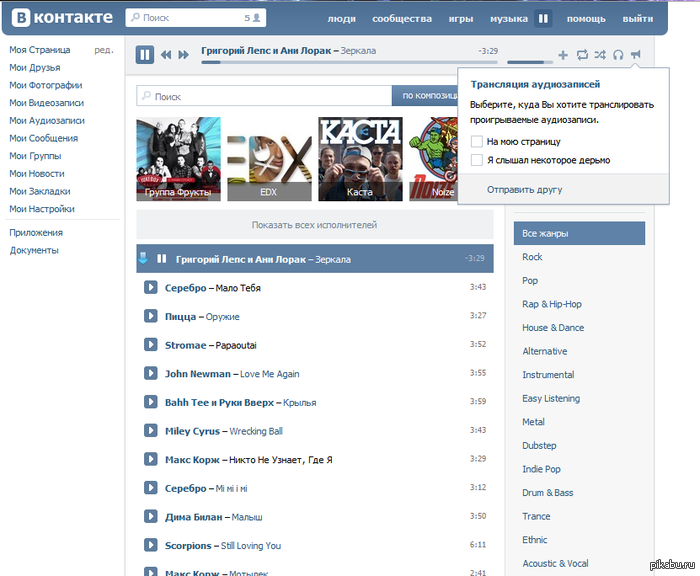Skip to the next track

pos(183,55)
